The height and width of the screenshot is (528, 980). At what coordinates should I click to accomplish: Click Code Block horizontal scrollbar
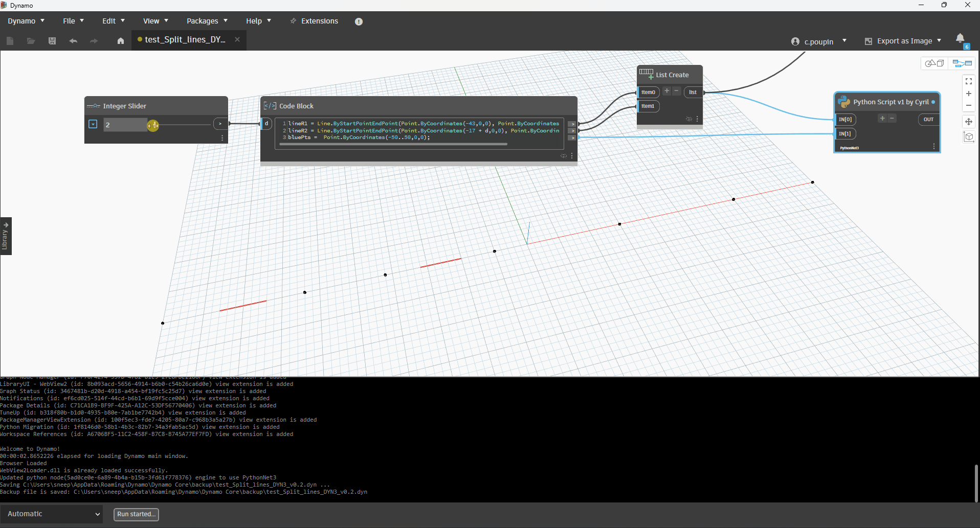click(x=394, y=144)
